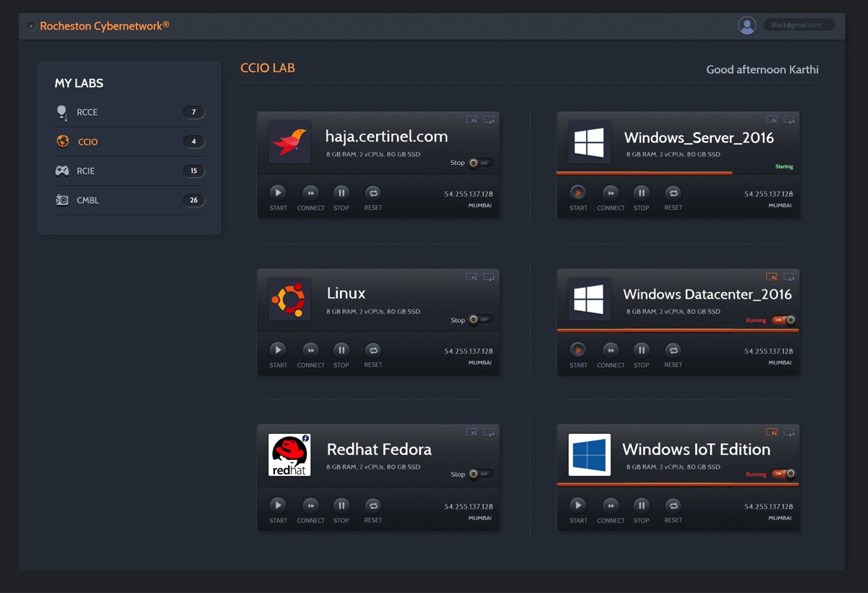Click the left top-corner icon on the Redhat Fedora card

[472, 432]
